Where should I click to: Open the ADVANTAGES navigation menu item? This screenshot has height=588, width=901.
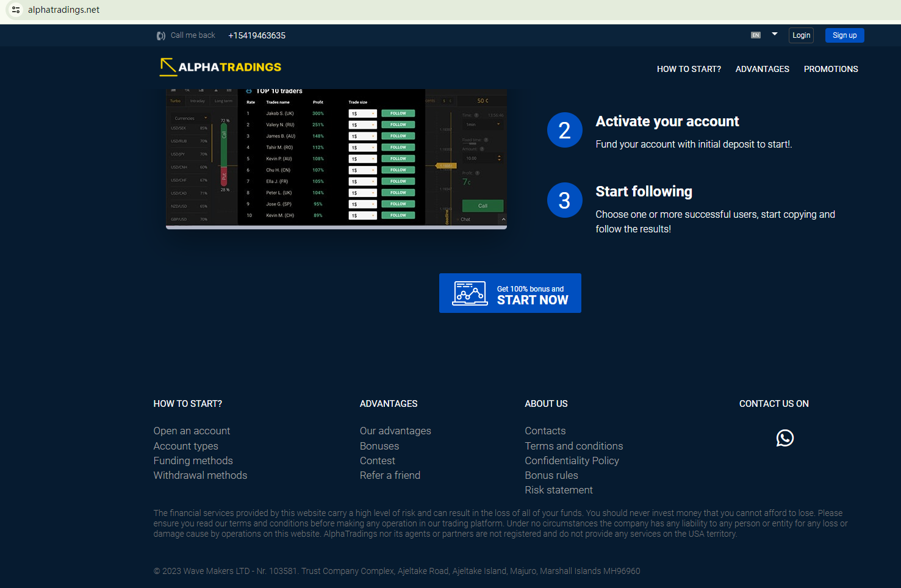click(x=762, y=70)
